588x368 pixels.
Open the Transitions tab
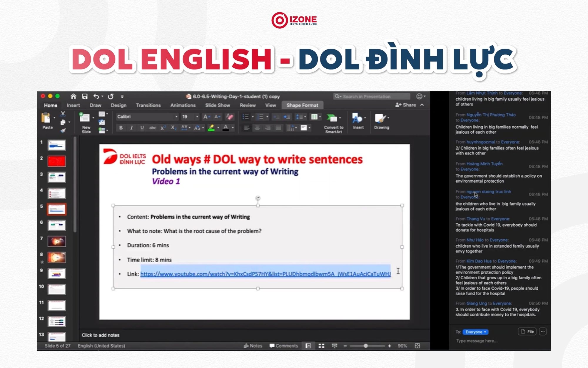pos(148,105)
